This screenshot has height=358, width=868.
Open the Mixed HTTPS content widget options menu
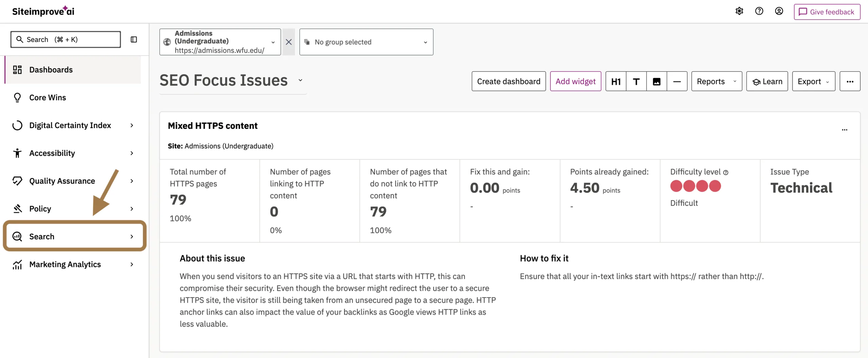[844, 130]
